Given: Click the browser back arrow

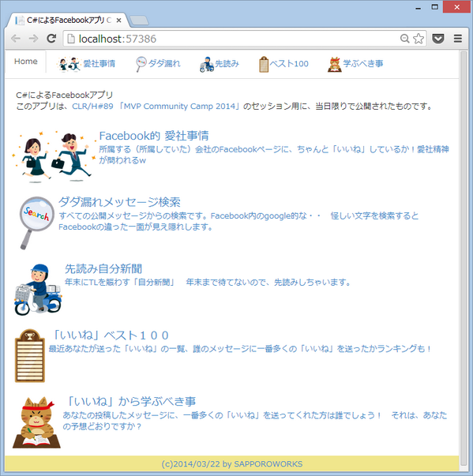Looking at the screenshot, I should click(16, 39).
